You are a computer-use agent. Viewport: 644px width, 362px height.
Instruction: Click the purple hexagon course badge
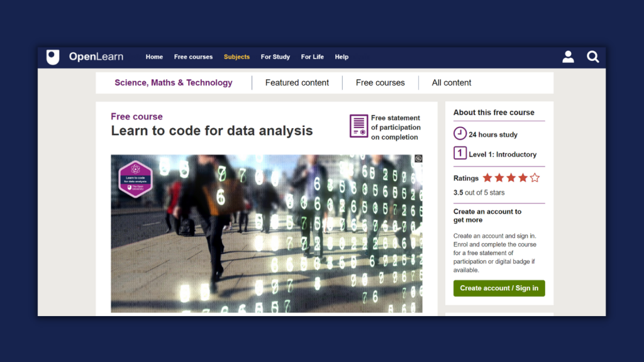(136, 179)
